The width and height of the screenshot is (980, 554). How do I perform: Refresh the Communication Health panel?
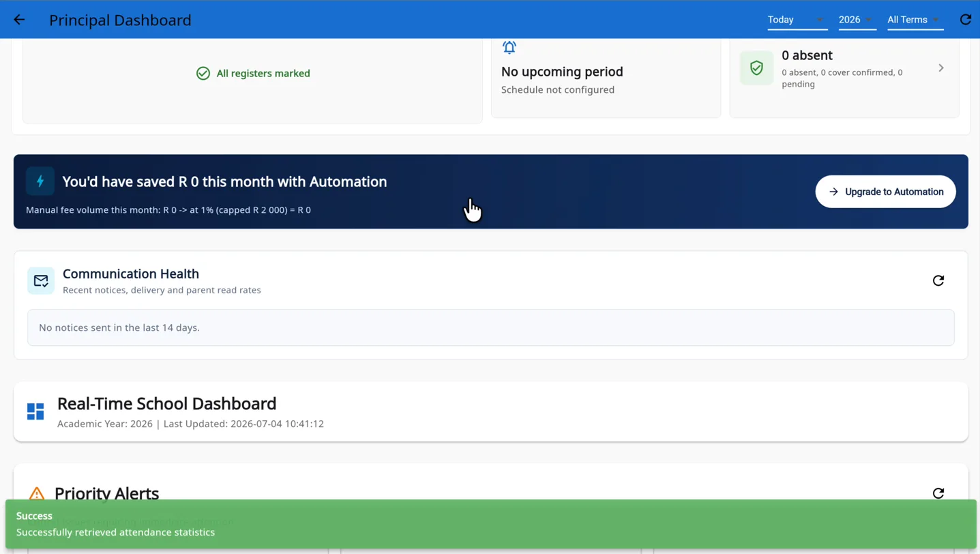point(938,280)
